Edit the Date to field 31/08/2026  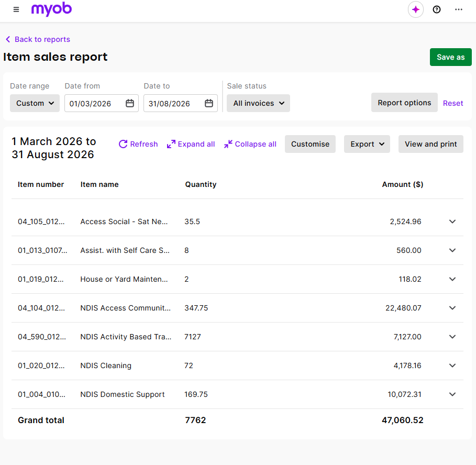pyautogui.click(x=181, y=103)
